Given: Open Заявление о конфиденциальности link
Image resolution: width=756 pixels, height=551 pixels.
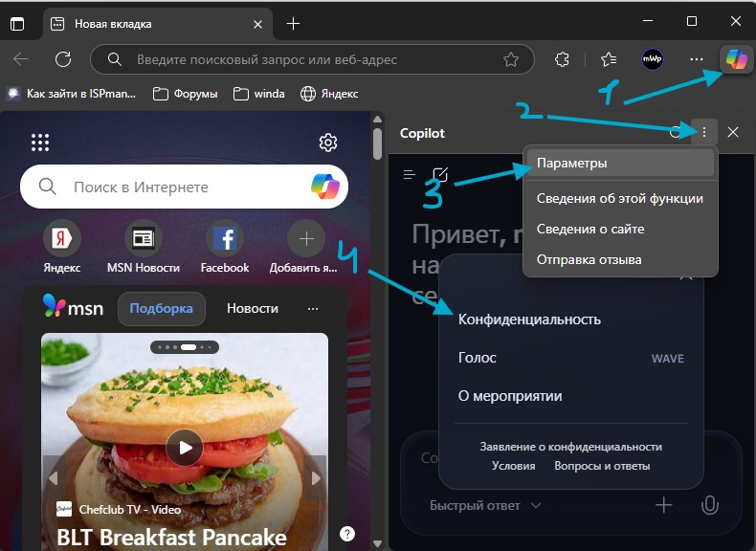Looking at the screenshot, I should pos(571,447).
